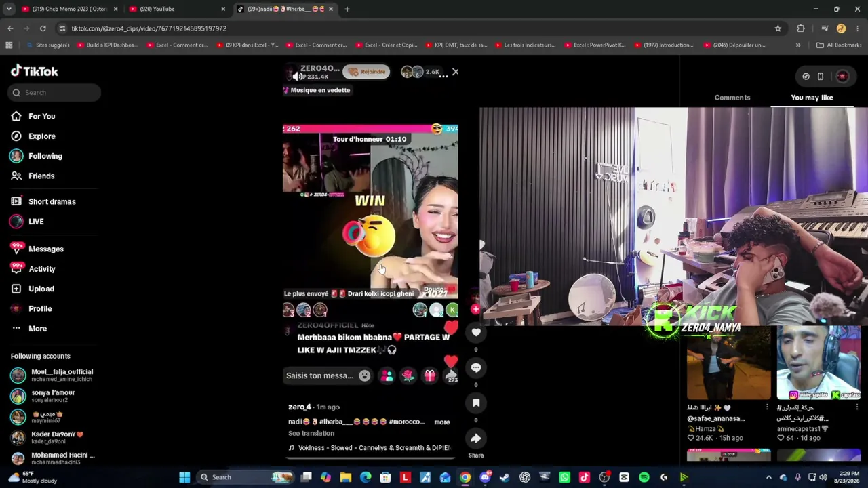Open the Discord taskbar icon
Viewport: 868px width, 488px height.
(x=485, y=477)
